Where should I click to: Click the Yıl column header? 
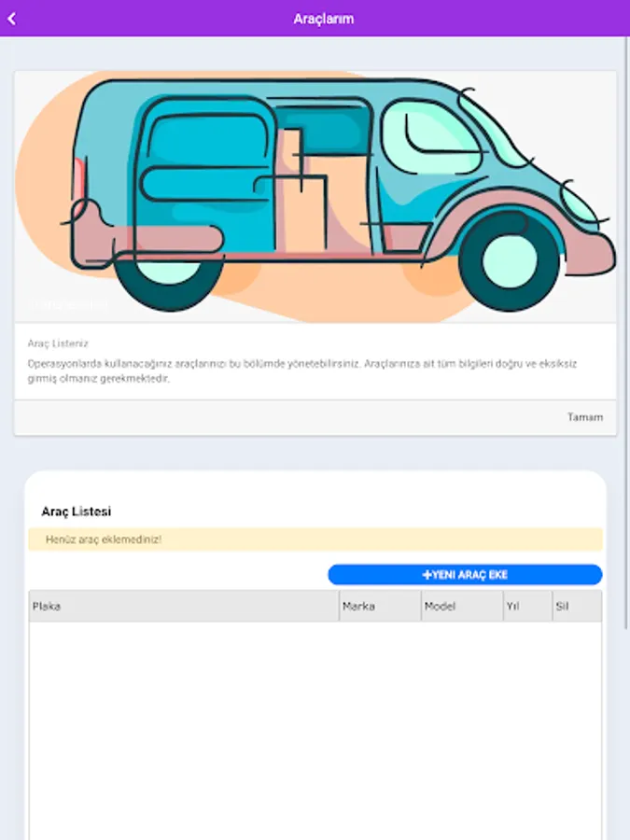[512, 607]
